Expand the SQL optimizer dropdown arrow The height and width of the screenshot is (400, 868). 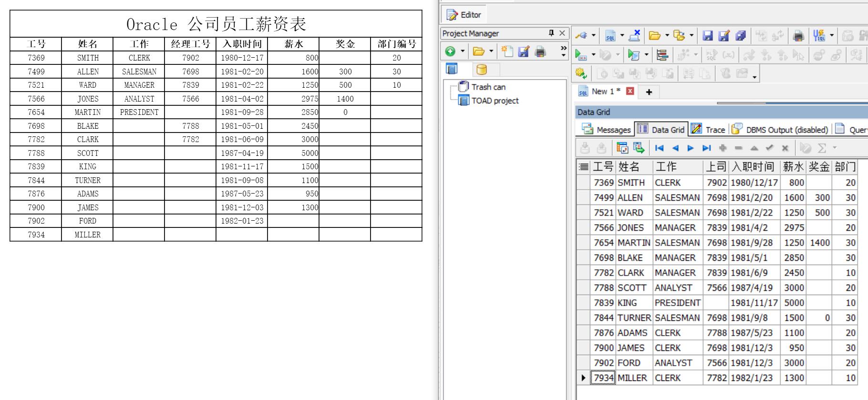[832, 35]
